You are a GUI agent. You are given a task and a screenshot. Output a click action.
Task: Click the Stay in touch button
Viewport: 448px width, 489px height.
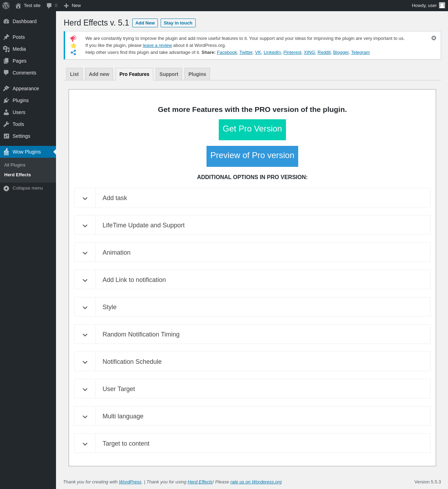(x=178, y=23)
